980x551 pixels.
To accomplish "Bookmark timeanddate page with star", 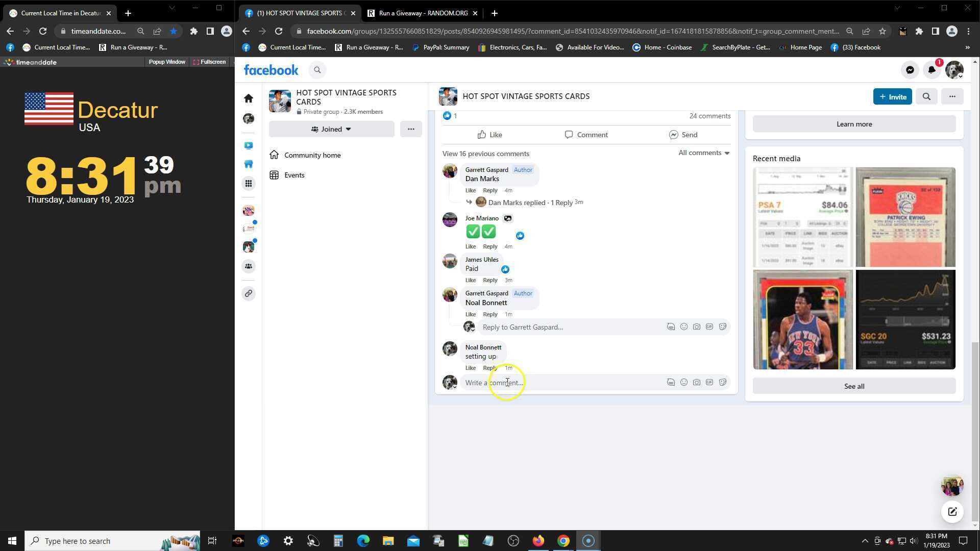I will [174, 31].
